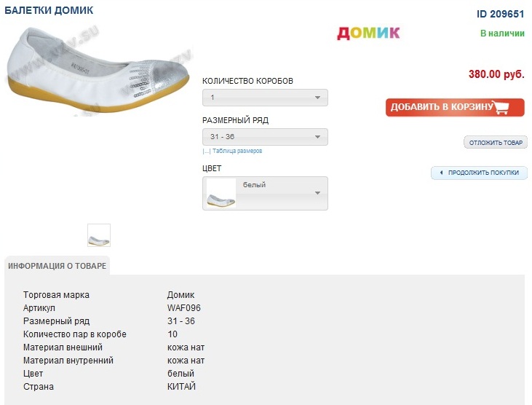This screenshot has width=532, height=405.
Task: Click the 380.00 руб. price
Action: point(496,74)
